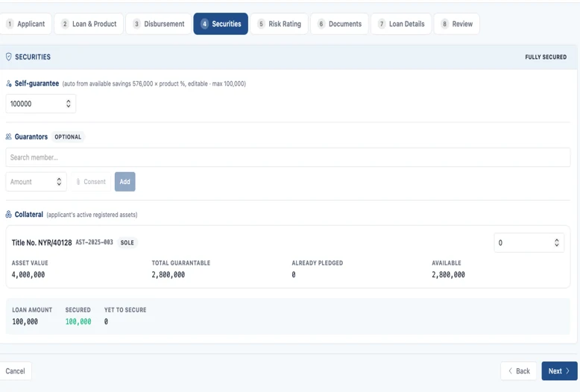
Task: Click asset value 4,000,000
Action: coord(28,275)
